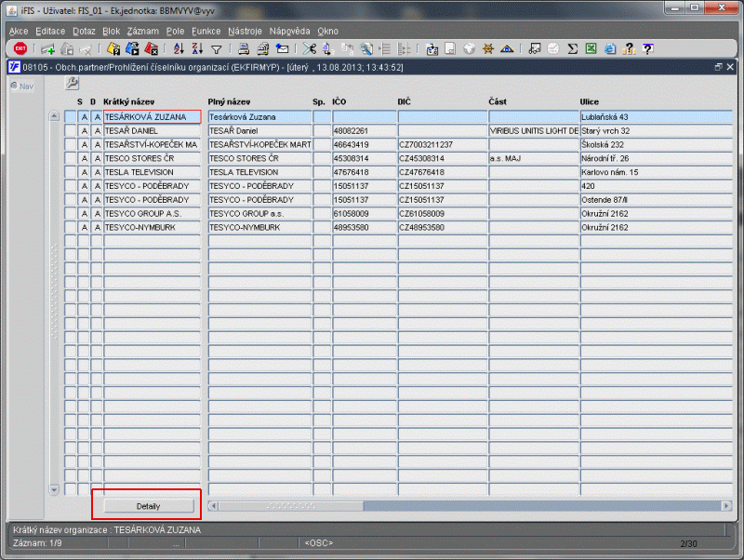Screen dimensions: 744x560
Task: Click the house with triangle icon
Action: pyautogui.click(x=507, y=48)
